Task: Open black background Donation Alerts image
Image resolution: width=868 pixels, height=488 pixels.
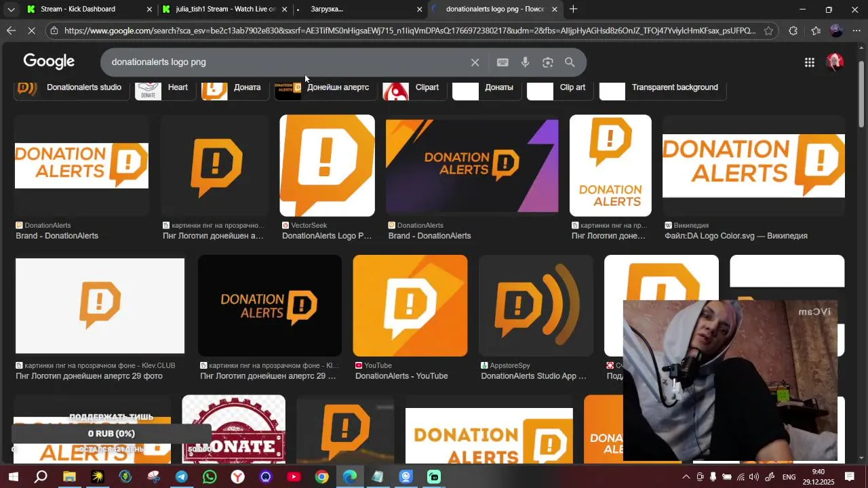Action: coord(270,306)
